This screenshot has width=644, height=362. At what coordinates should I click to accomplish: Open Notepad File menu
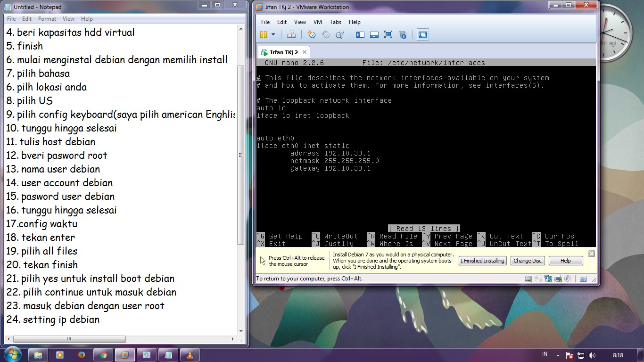[11, 19]
